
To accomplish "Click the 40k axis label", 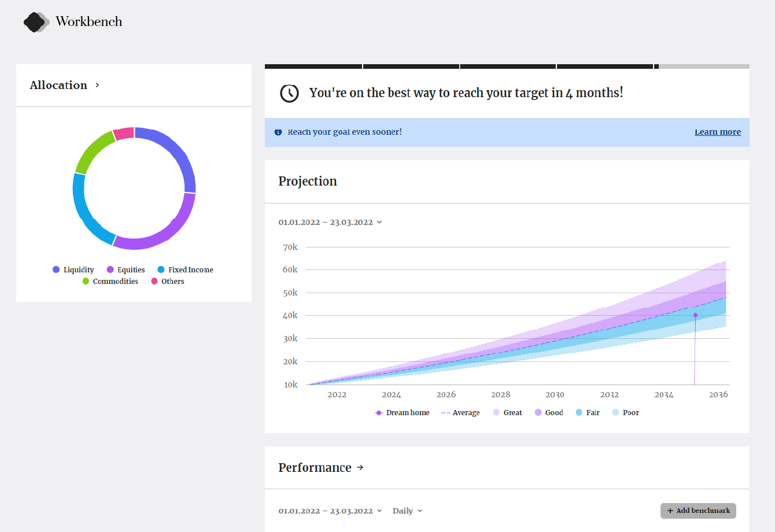I will click(x=290, y=315).
